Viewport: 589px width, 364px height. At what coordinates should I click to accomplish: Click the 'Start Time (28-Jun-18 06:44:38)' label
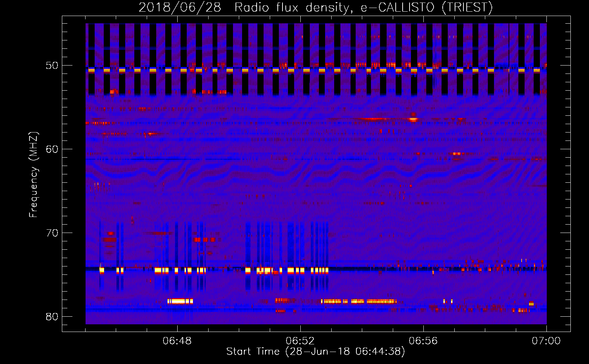(316, 352)
